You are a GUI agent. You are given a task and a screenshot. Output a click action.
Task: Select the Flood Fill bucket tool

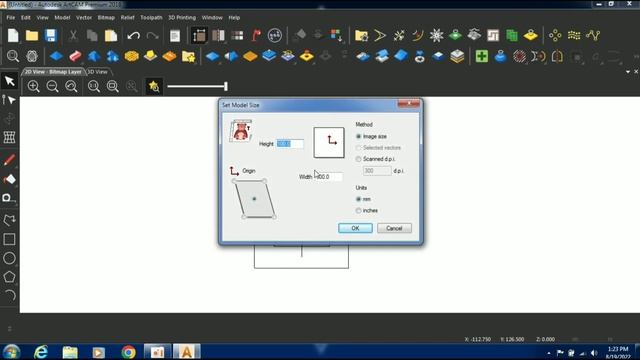(x=9, y=179)
